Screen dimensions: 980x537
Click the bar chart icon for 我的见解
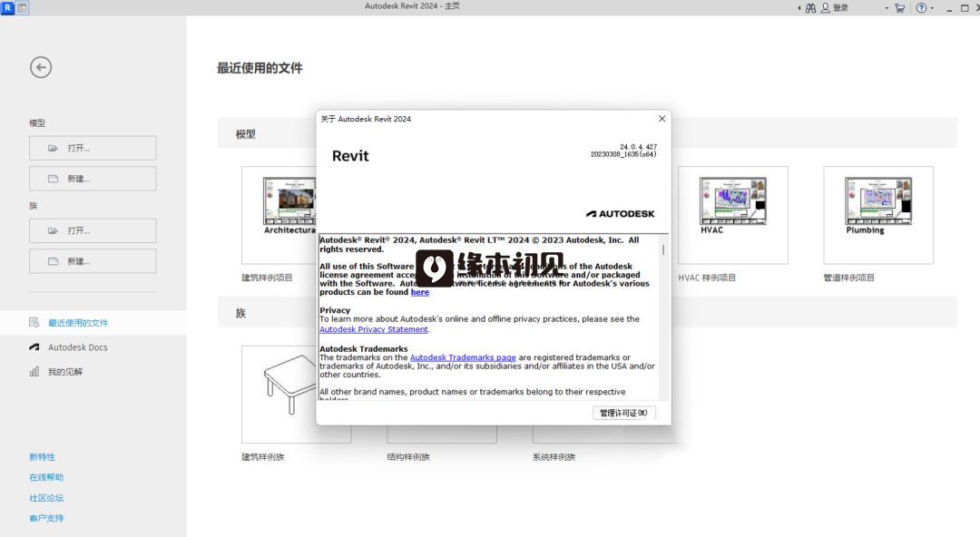pos(34,371)
